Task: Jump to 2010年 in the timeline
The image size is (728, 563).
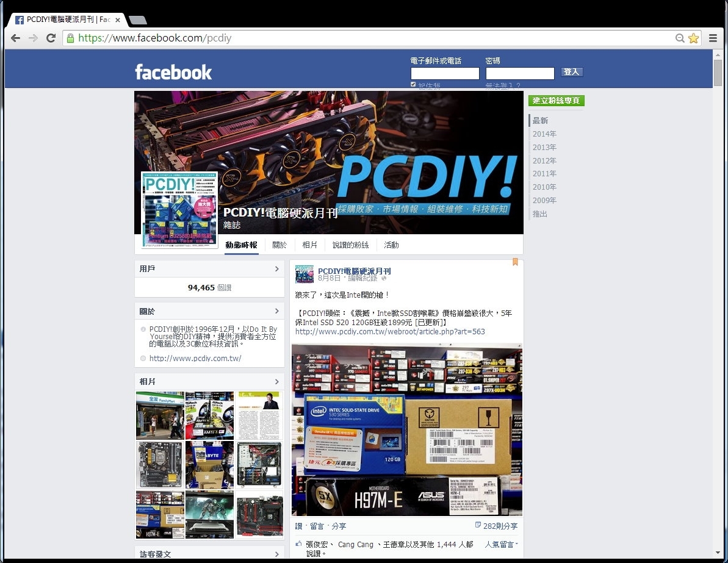Action: coord(544,187)
